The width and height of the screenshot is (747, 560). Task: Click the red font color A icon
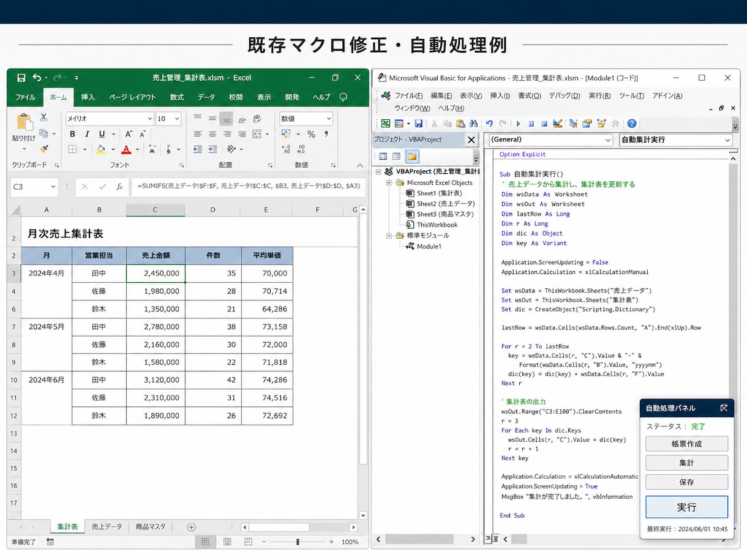(x=126, y=149)
